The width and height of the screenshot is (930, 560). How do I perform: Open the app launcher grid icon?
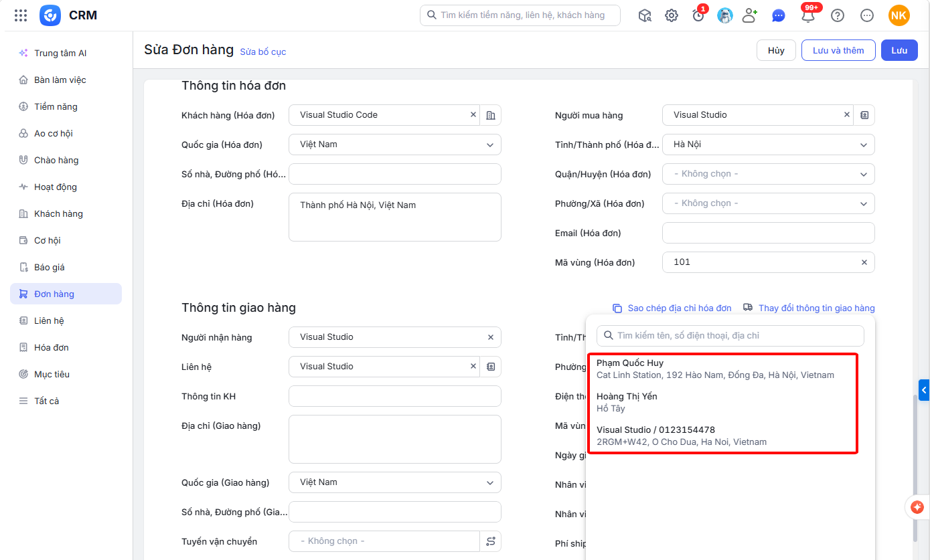coord(21,15)
